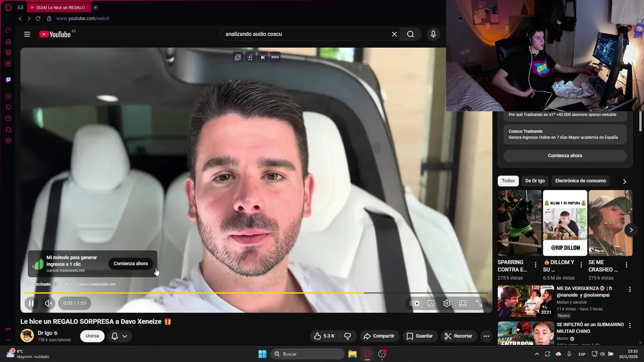The width and height of the screenshot is (644, 362).
Task: Open a new browser tab
Action: (95, 8)
